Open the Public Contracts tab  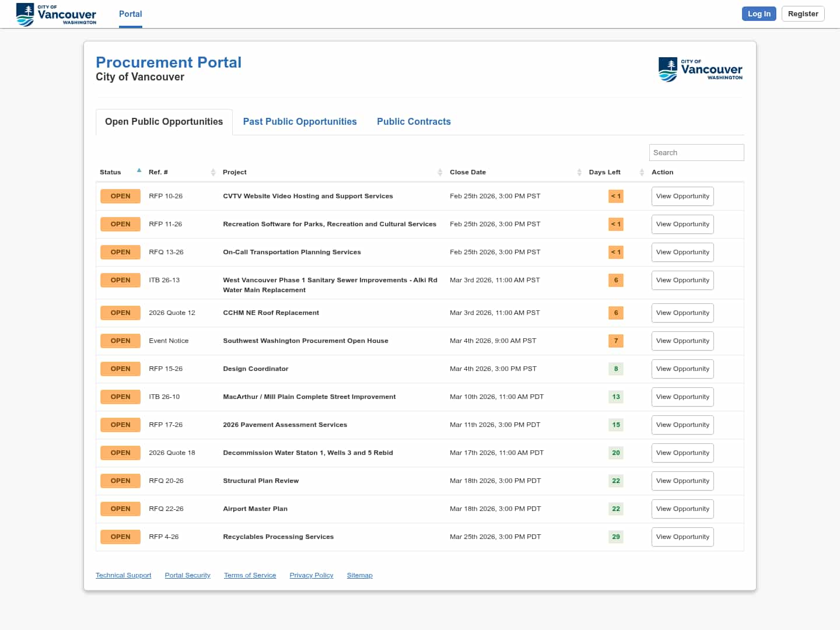tap(414, 121)
